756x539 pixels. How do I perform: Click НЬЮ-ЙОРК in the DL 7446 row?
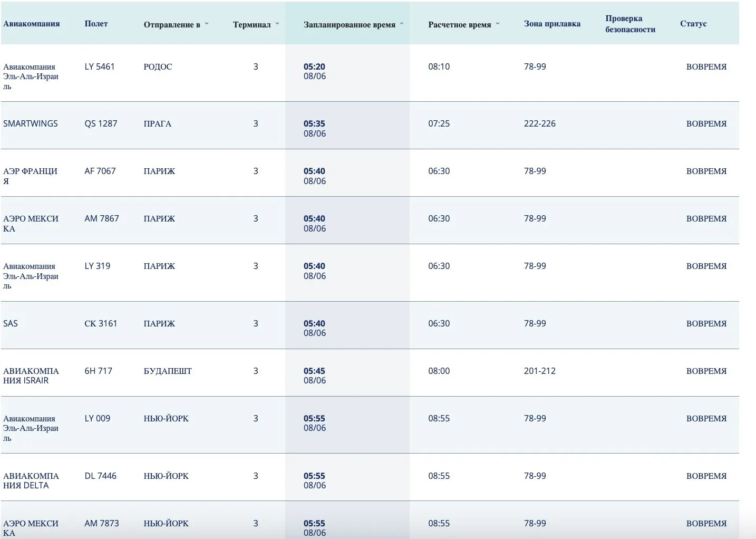pyautogui.click(x=166, y=476)
